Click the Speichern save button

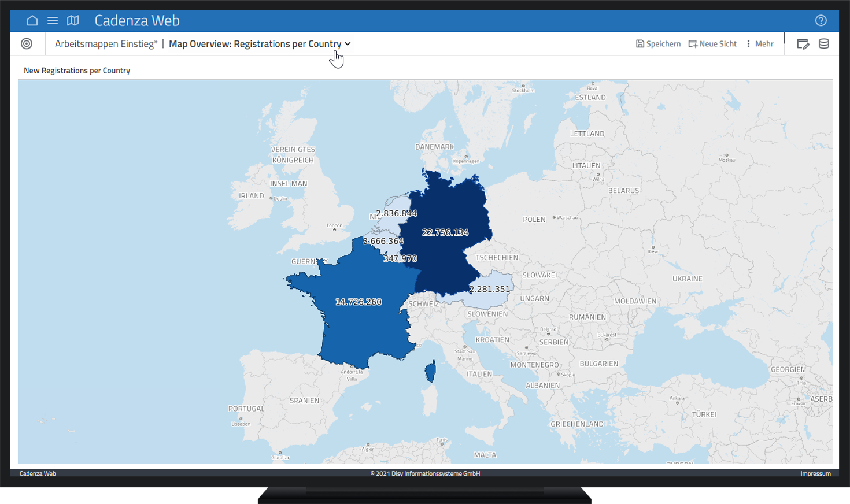(658, 44)
